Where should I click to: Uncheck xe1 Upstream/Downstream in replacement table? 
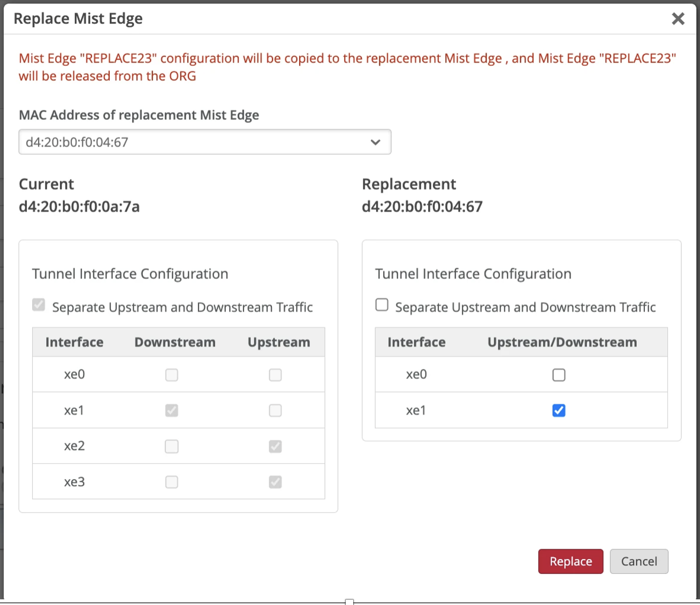point(559,411)
